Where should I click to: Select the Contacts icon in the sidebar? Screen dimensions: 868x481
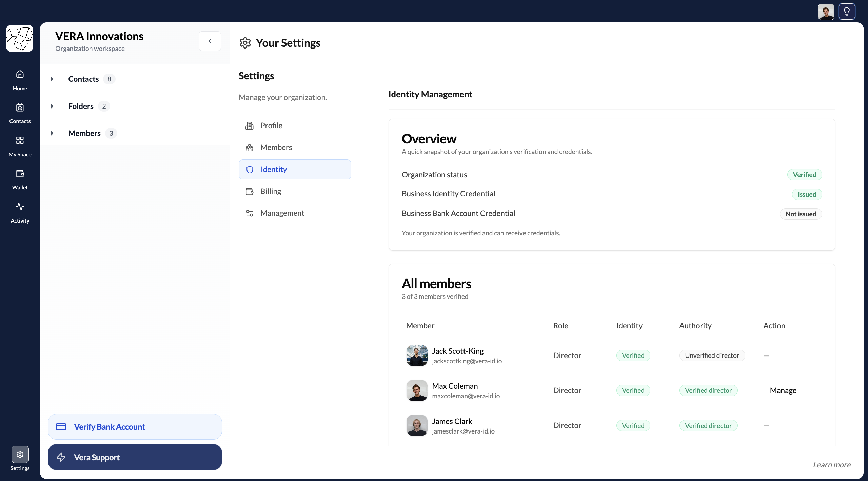point(20,112)
